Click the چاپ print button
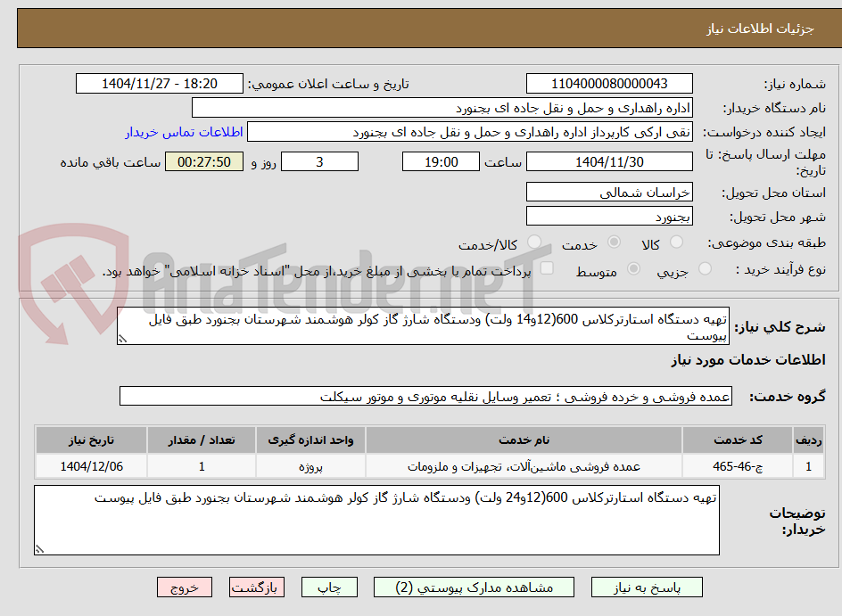 329,587
